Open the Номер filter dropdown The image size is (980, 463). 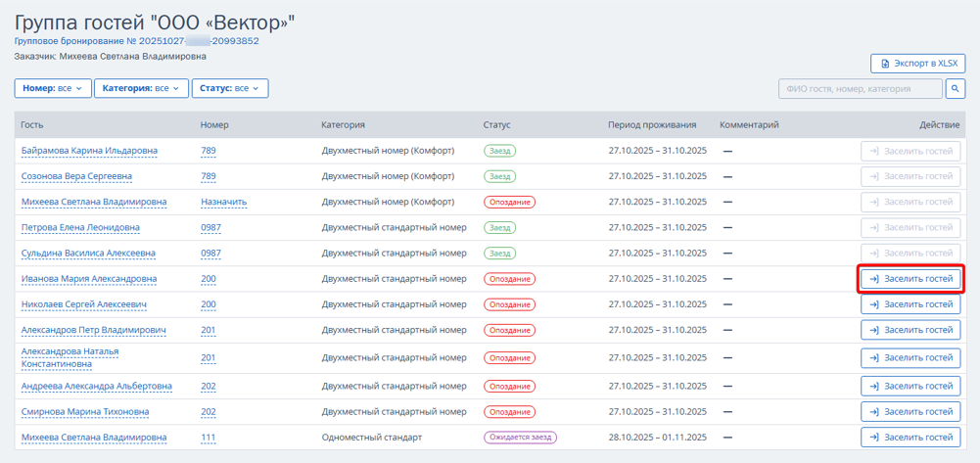pos(53,89)
